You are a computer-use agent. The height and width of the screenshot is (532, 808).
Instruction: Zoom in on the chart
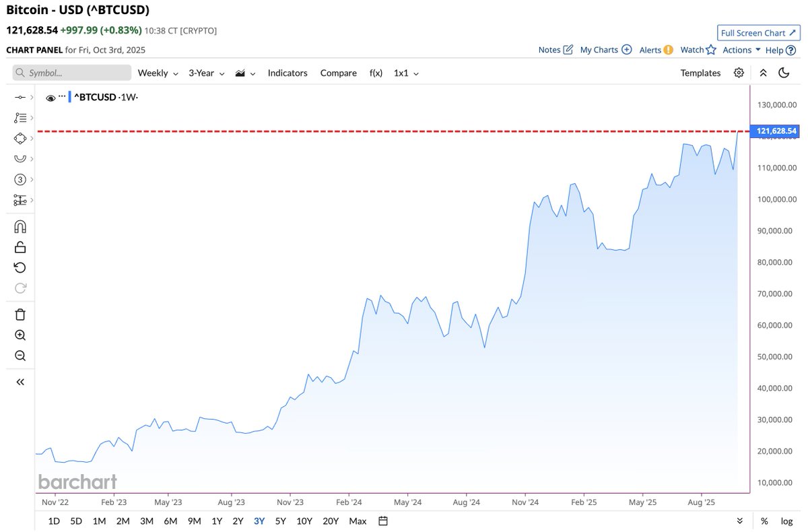(x=20, y=335)
